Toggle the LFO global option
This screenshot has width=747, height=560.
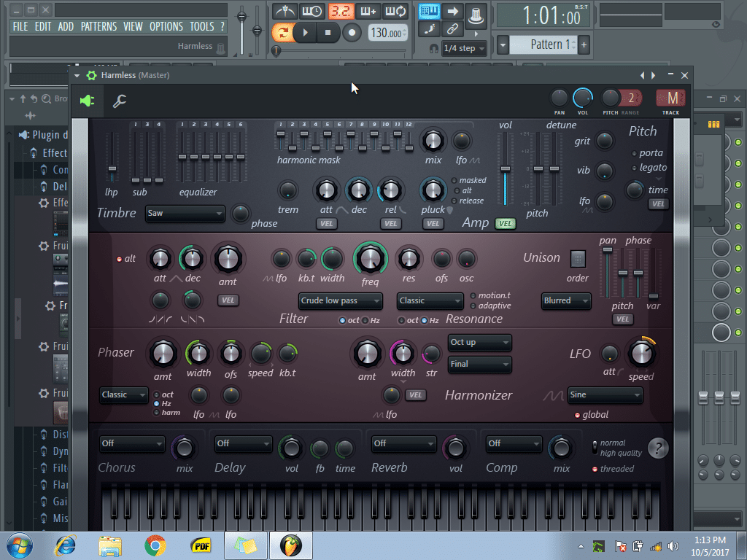pyautogui.click(x=591, y=415)
